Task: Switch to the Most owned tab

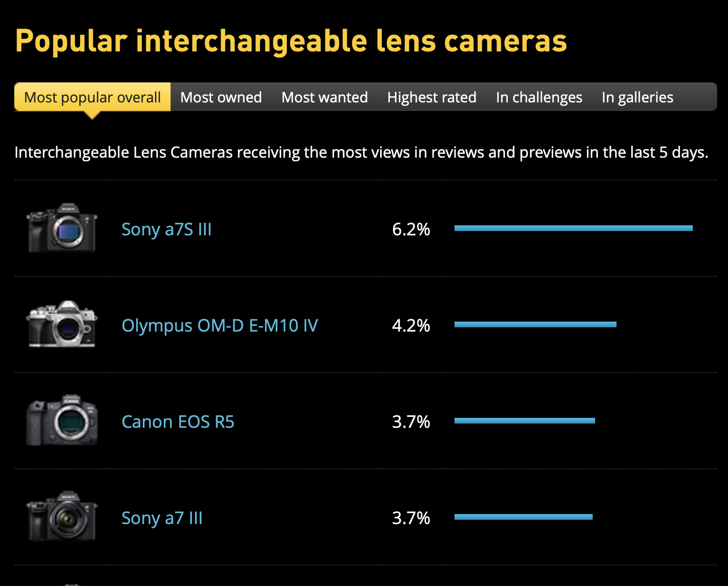Action: tap(221, 97)
